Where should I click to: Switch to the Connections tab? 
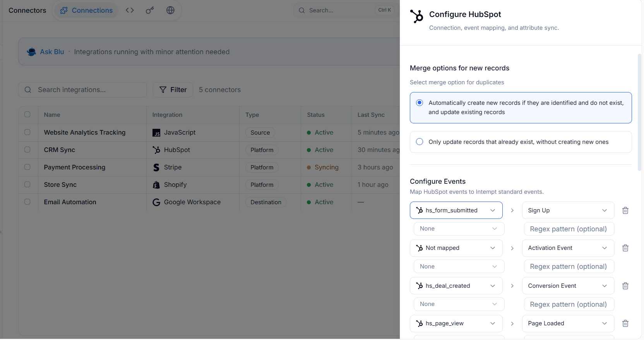(x=86, y=10)
